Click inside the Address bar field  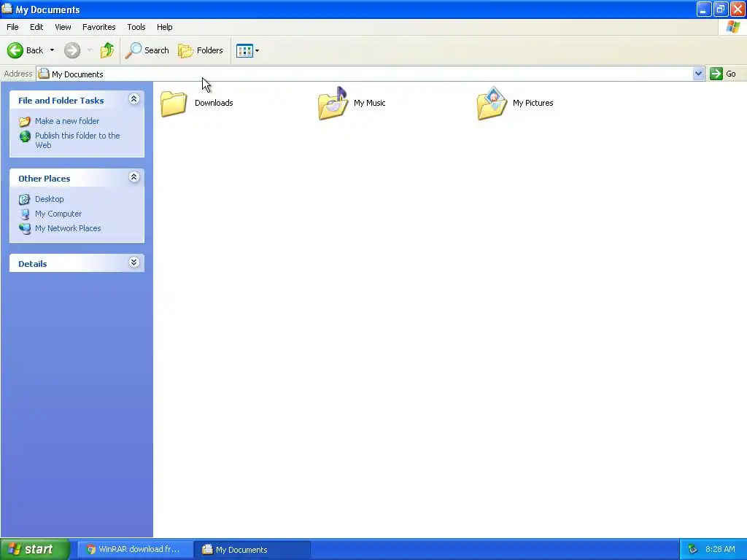pyautogui.click(x=365, y=74)
